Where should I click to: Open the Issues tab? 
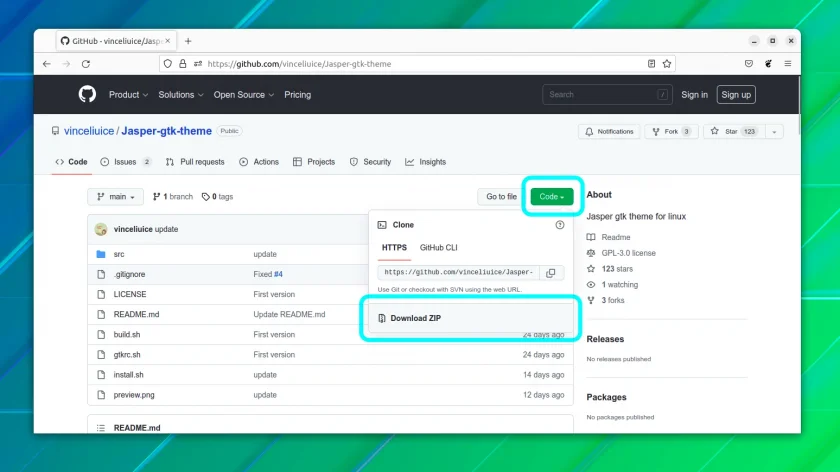click(125, 162)
